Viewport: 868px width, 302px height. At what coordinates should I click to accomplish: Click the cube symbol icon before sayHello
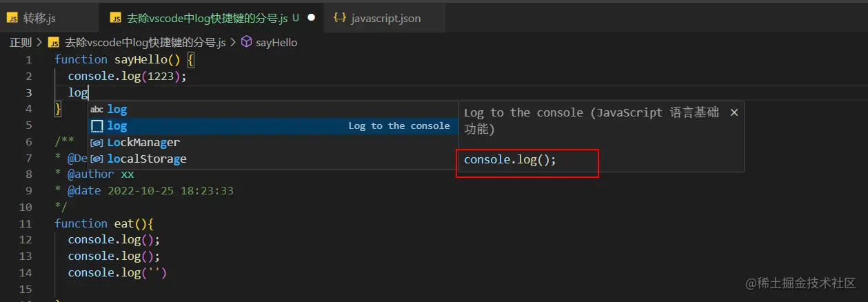click(x=247, y=42)
